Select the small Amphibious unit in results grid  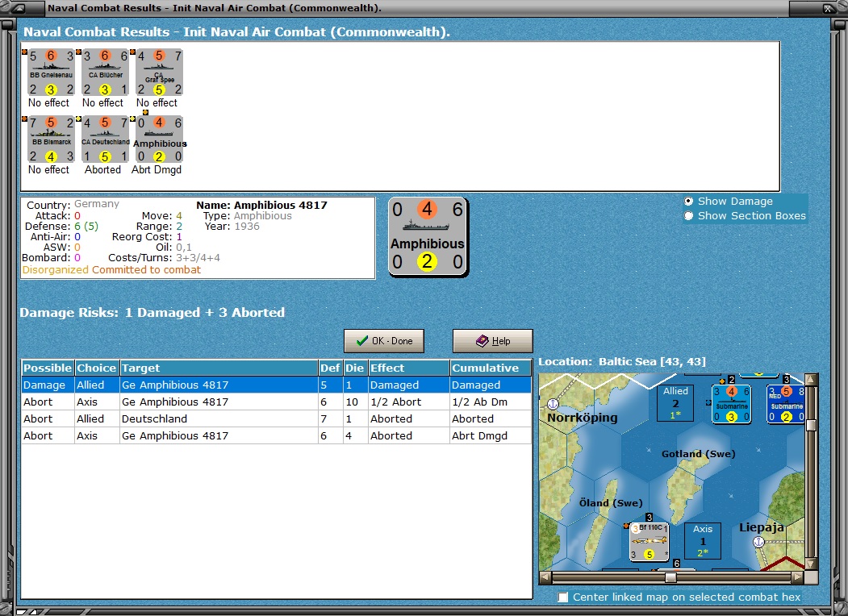point(159,139)
